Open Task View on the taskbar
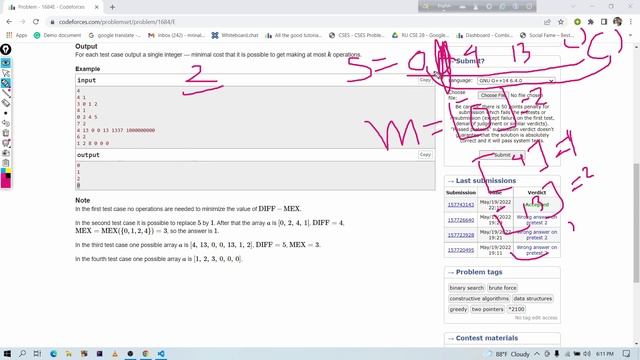 (x=37, y=353)
